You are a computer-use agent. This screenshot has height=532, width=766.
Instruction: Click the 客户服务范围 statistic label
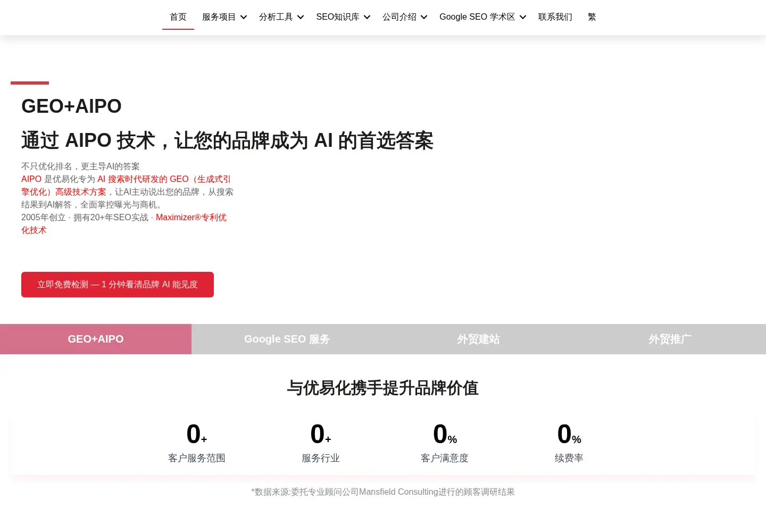197,458
